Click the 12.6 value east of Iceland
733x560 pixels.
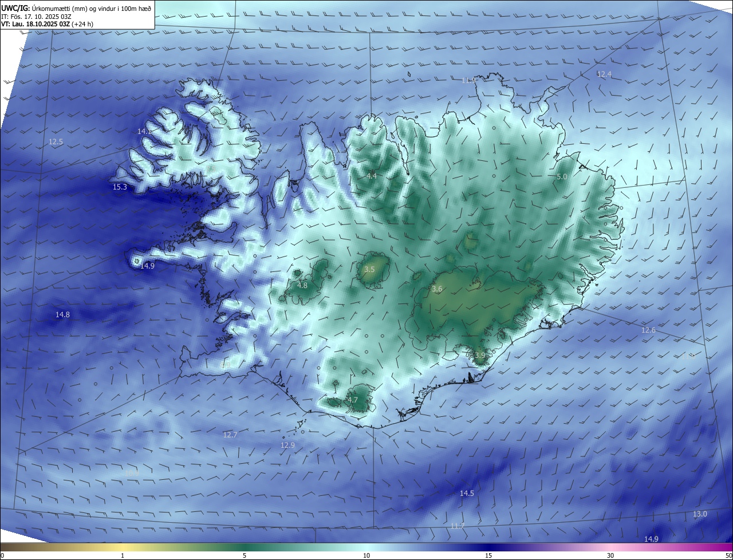point(648,330)
